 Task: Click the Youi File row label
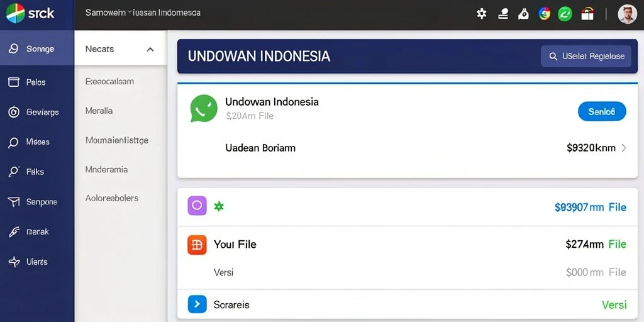[x=235, y=245]
